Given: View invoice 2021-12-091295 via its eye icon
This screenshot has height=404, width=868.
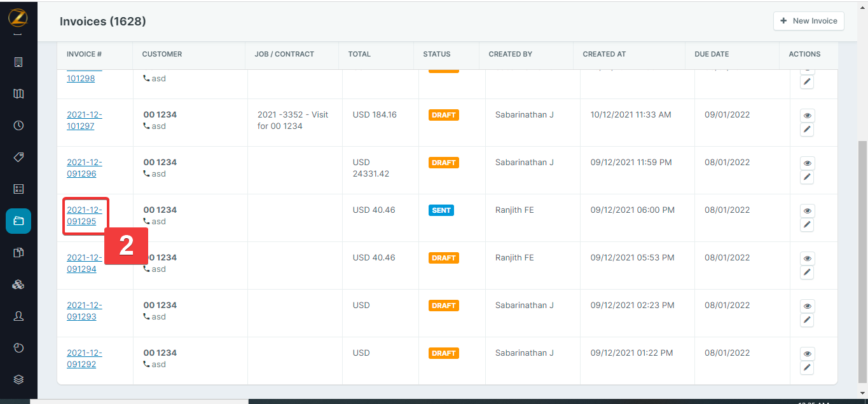Looking at the screenshot, I should 807,210.
